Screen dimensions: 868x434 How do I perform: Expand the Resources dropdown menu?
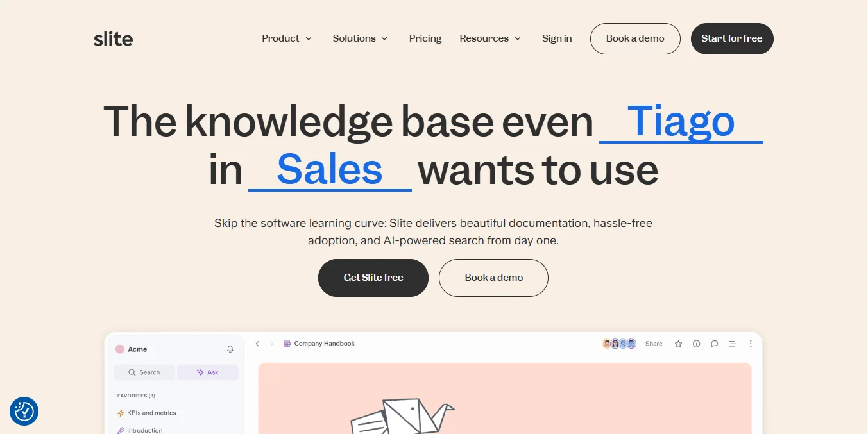490,38
